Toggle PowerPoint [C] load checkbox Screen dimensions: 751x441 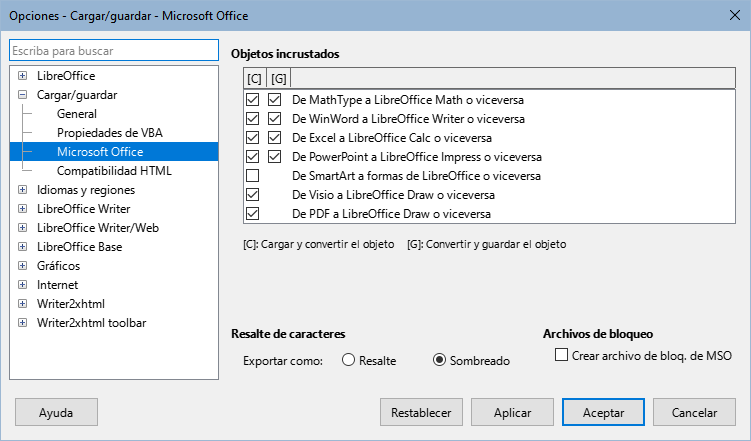tap(252, 157)
